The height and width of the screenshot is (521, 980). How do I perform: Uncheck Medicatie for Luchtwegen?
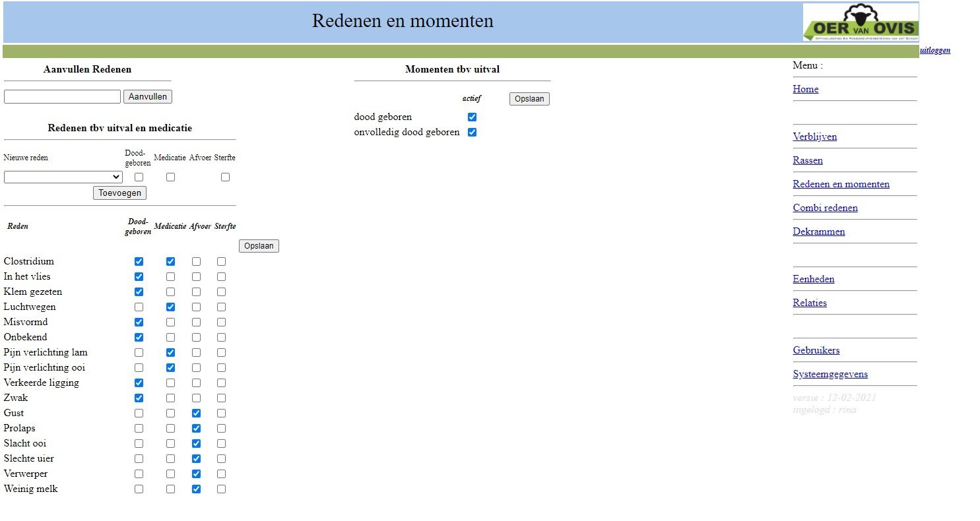(x=170, y=307)
